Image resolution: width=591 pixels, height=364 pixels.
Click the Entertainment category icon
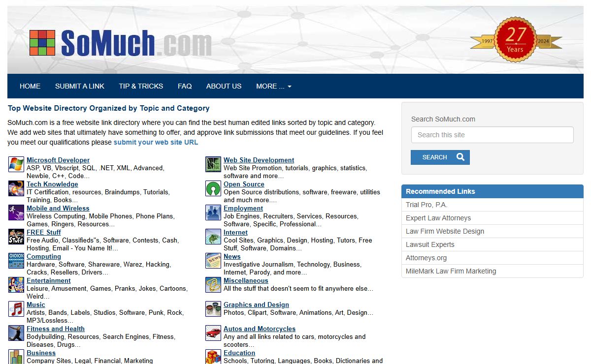click(x=16, y=285)
